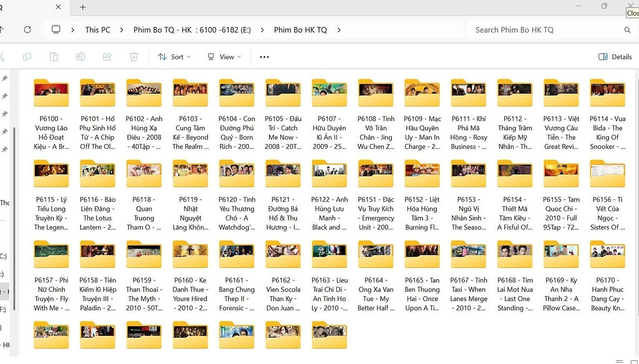Select folder P6159 - Than Thoai The Myth
Viewport: 639px width, 364px height.
(x=144, y=276)
